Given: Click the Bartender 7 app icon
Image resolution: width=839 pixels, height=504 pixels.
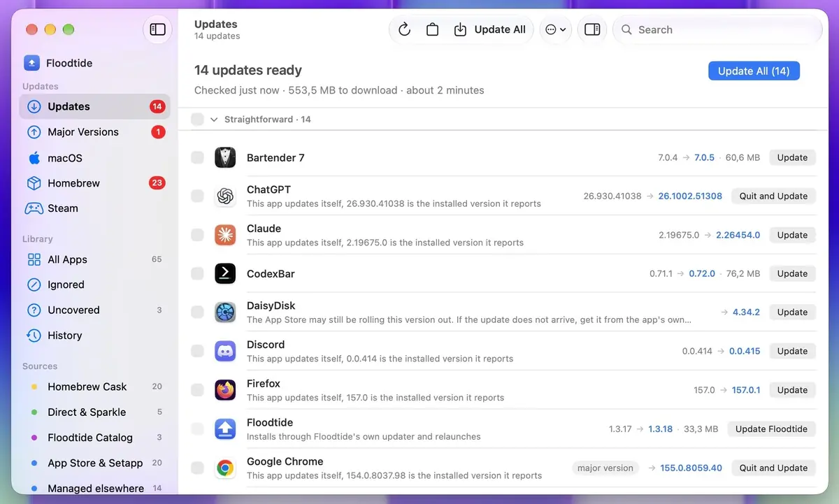Looking at the screenshot, I should 225,157.
